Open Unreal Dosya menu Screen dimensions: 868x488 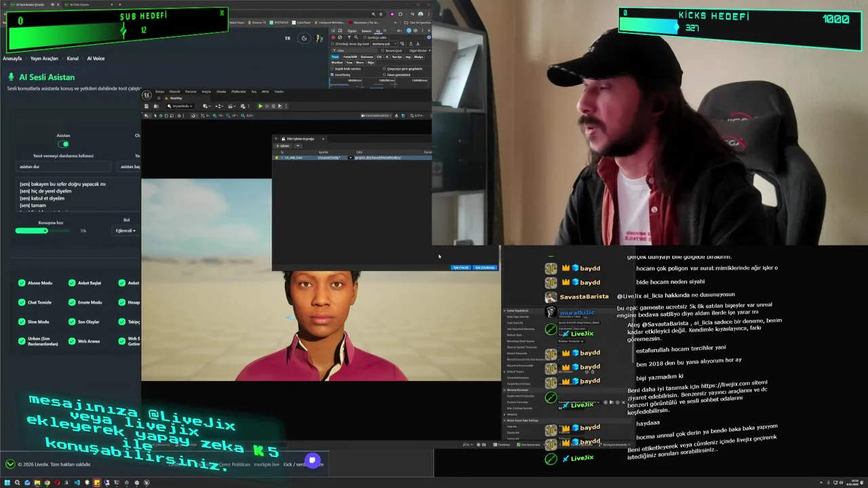(160, 91)
